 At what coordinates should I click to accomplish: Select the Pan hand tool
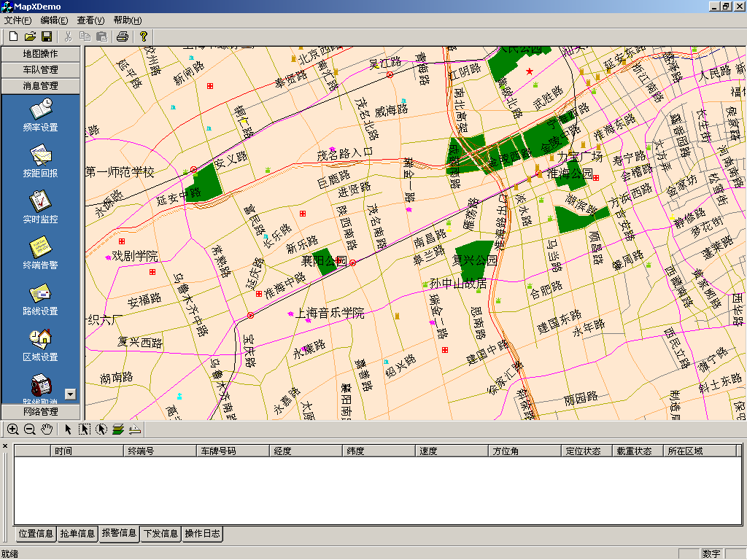(x=46, y=429)
